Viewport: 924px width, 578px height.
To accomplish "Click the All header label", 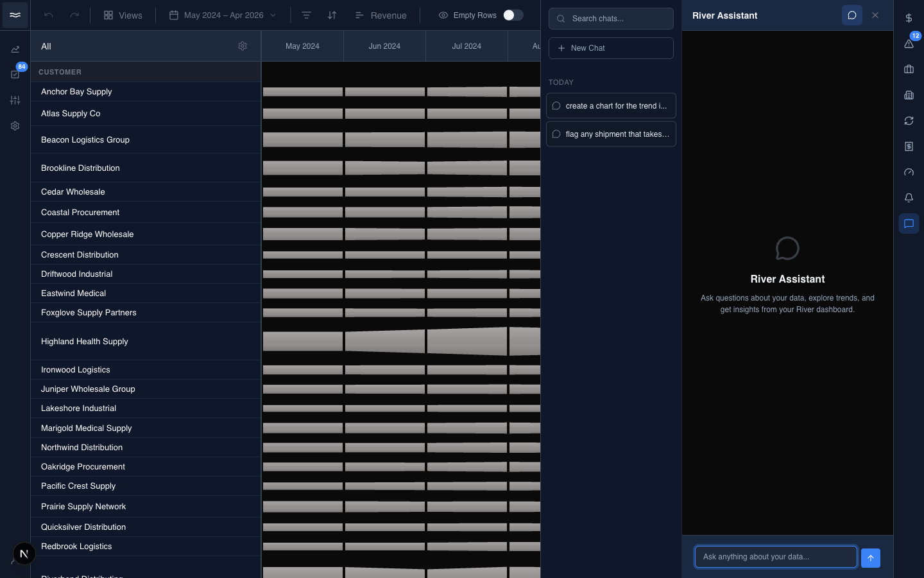I will tap(46, 46).
